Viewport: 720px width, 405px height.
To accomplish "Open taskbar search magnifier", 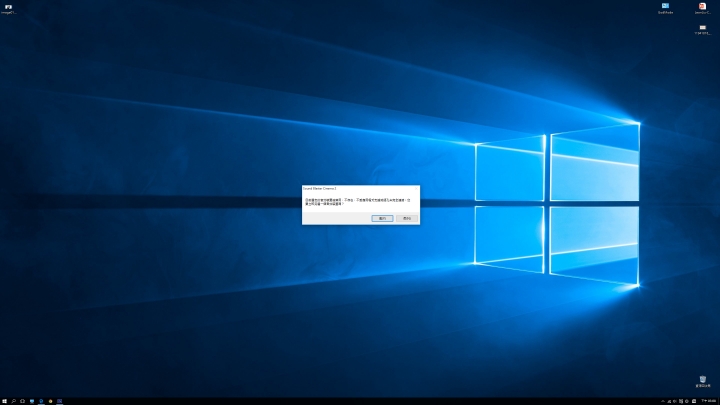I will [13, 401].
